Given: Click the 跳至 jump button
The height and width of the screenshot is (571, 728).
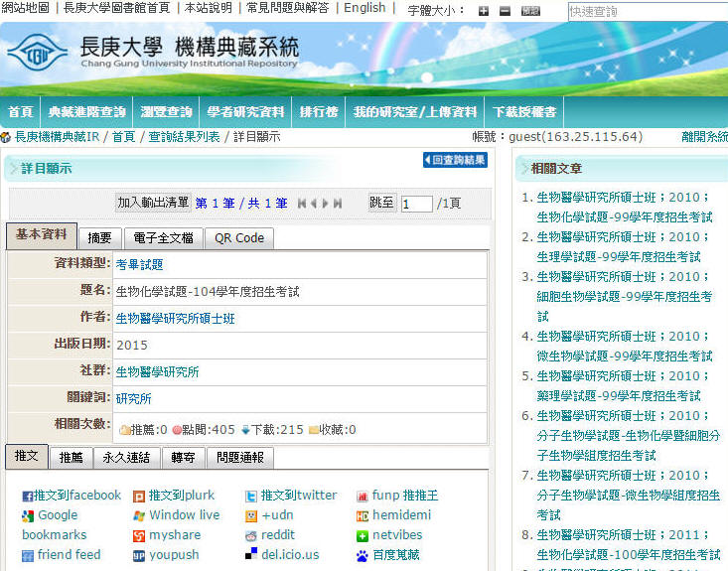Looking at the screenshot, I should tap(382, 203).
